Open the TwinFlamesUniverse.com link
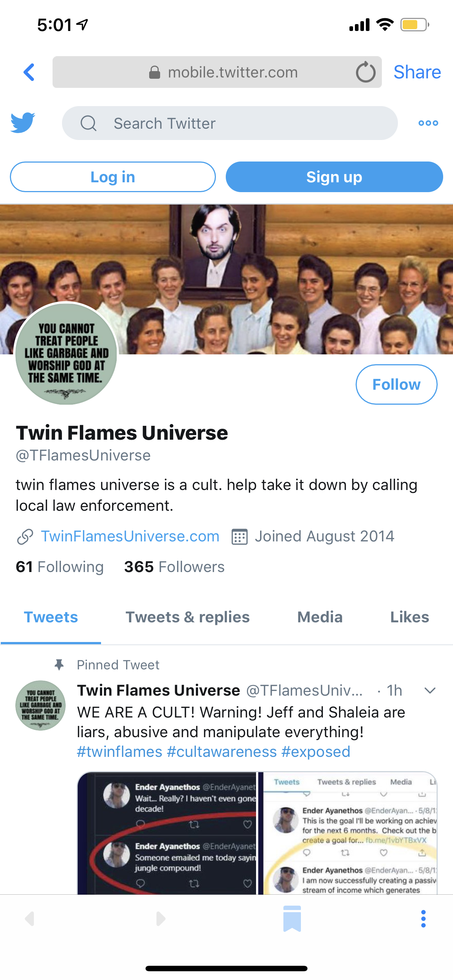This screenshot has height=980, width=453. 130,536
